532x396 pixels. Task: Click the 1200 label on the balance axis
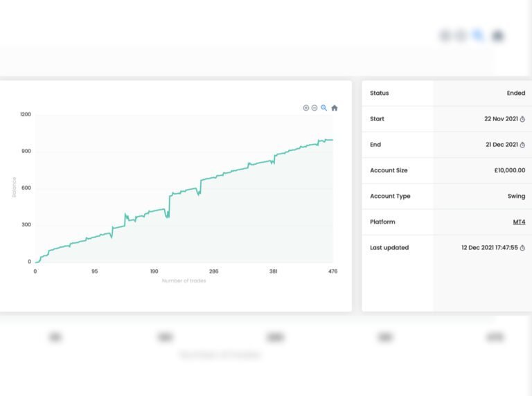pos(26,114)
